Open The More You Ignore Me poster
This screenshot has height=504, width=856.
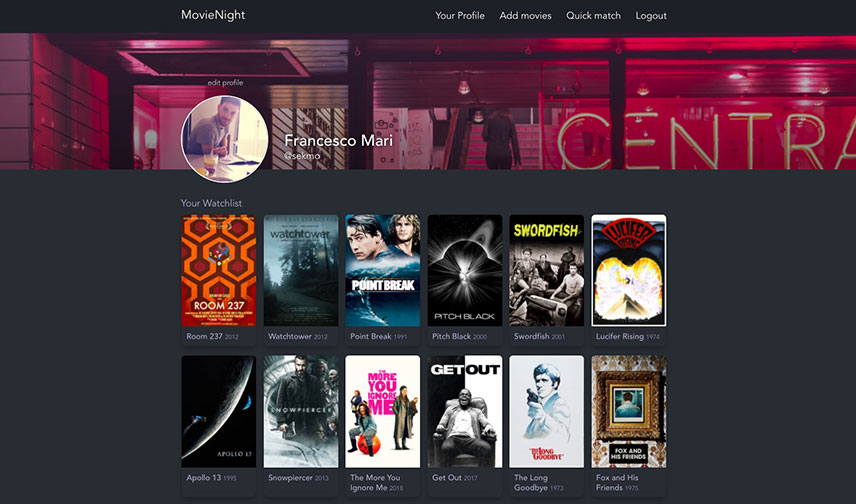pyautogui.click(x=383, y=411)
